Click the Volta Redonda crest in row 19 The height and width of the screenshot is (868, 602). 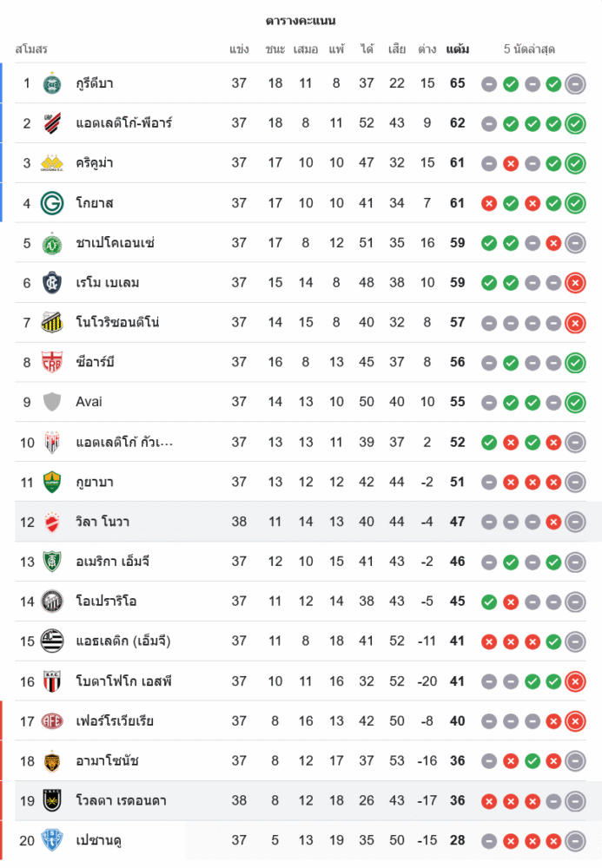pyautogui.click(x=52, y=801)
